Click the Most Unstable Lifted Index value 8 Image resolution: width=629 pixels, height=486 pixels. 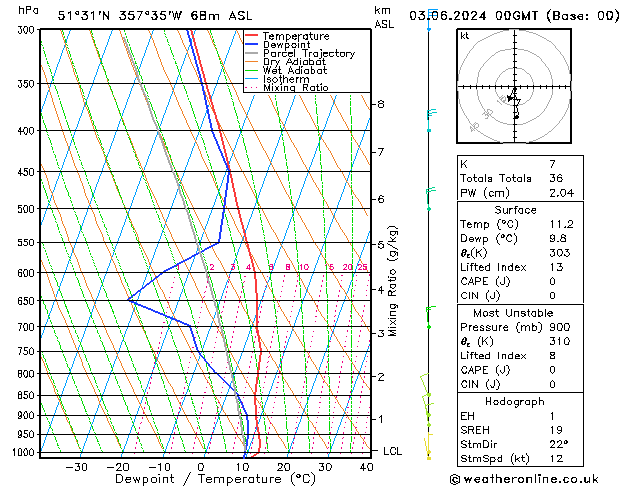[x=552, y=356]
